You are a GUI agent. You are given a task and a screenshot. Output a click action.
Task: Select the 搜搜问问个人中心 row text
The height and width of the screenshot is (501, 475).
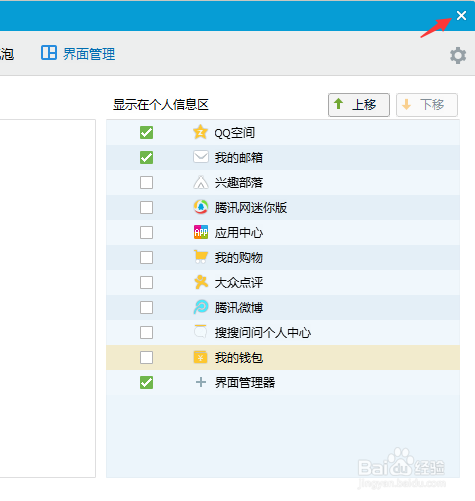(263, 332)
